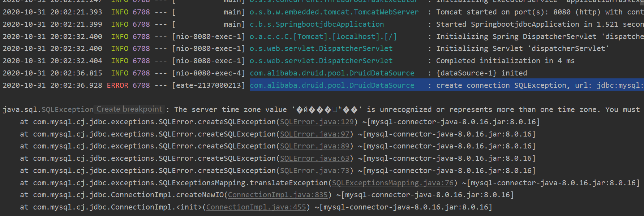Click 'ConnectionImpl.<init>' stack frame text
Viewport: 644px width, 216px height.
[156, 207]
